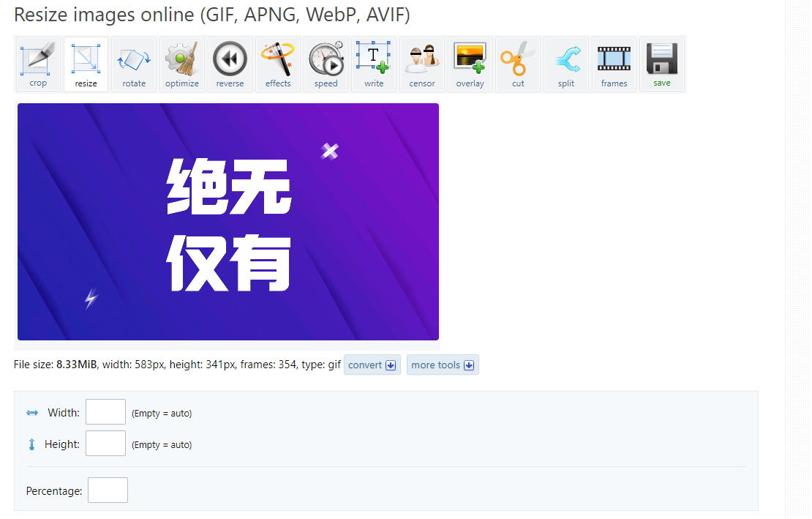Expand the more tools dropdown

[443, 365]
